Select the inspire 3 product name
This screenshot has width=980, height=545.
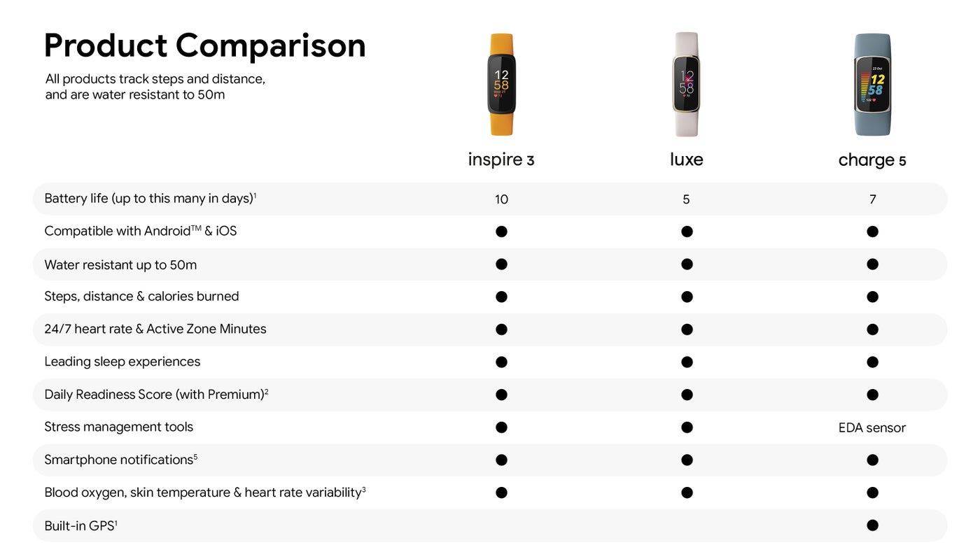pyautogui.click(x=501, y=160)
